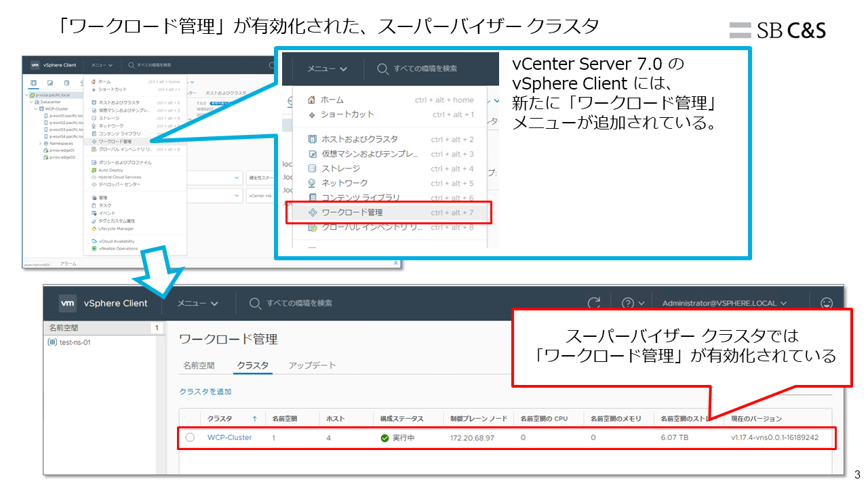Click the vRealize Operations icon in the small menu
868x488 pixels.
click(94, 249)
